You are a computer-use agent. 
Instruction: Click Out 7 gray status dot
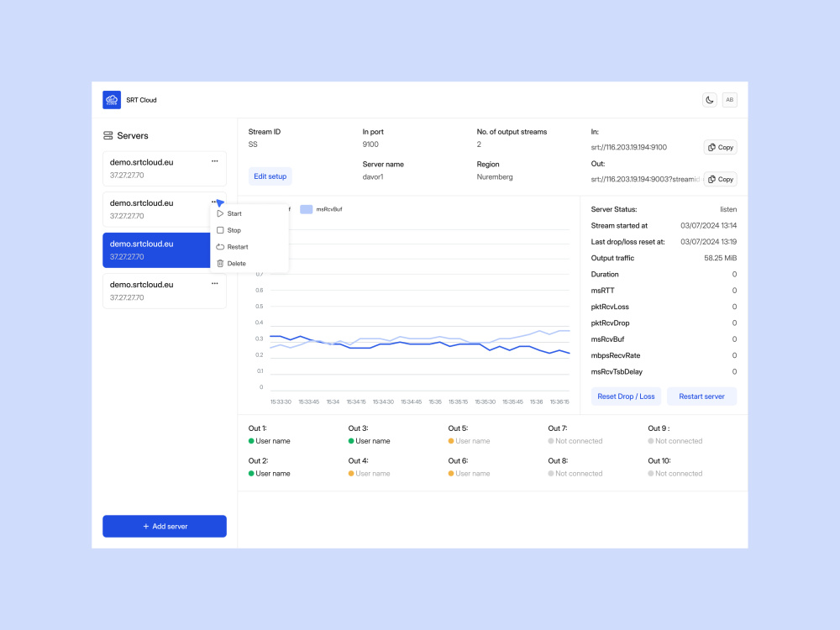[x=551, y=441]
